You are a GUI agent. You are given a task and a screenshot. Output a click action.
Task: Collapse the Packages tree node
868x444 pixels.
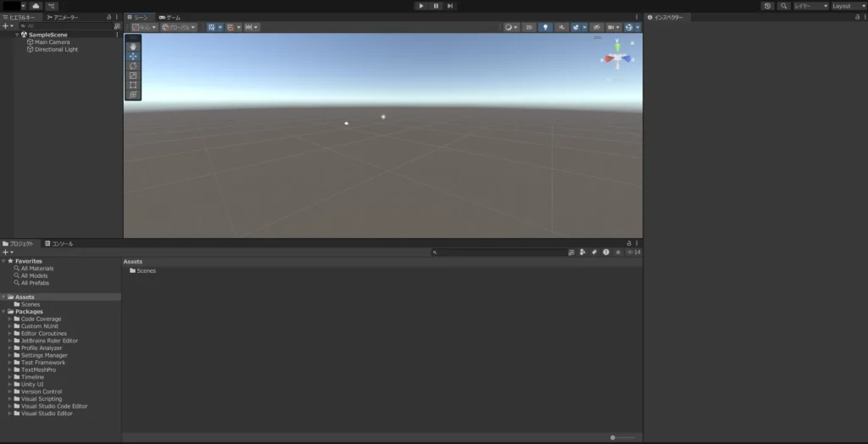(x=4, y=312)
